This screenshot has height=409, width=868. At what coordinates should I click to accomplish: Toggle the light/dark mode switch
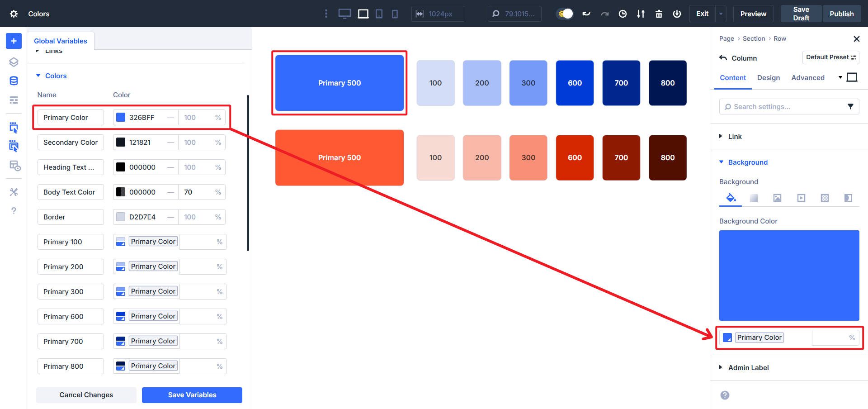click(564, 14)
